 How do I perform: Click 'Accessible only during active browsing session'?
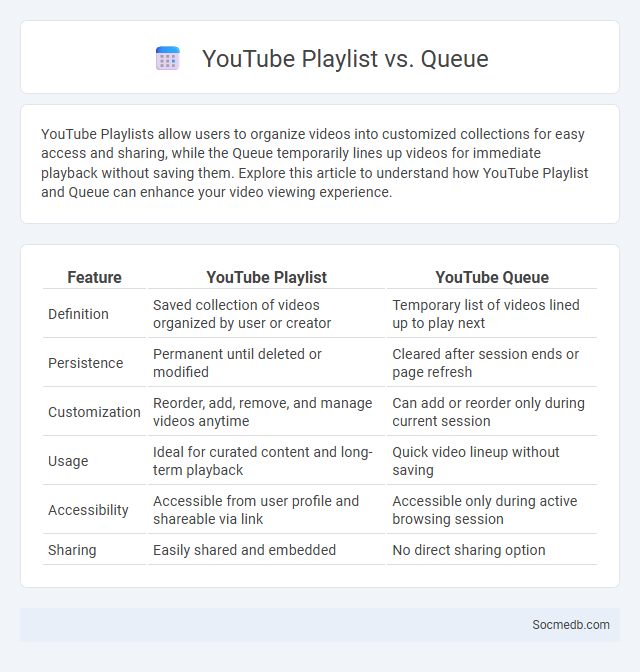(492, 510)
